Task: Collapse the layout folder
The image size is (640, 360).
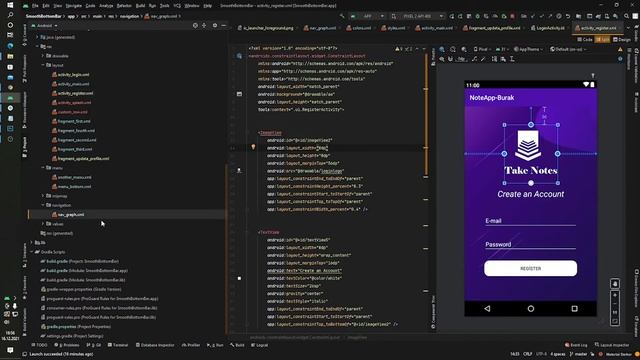Action: (43, 65)
